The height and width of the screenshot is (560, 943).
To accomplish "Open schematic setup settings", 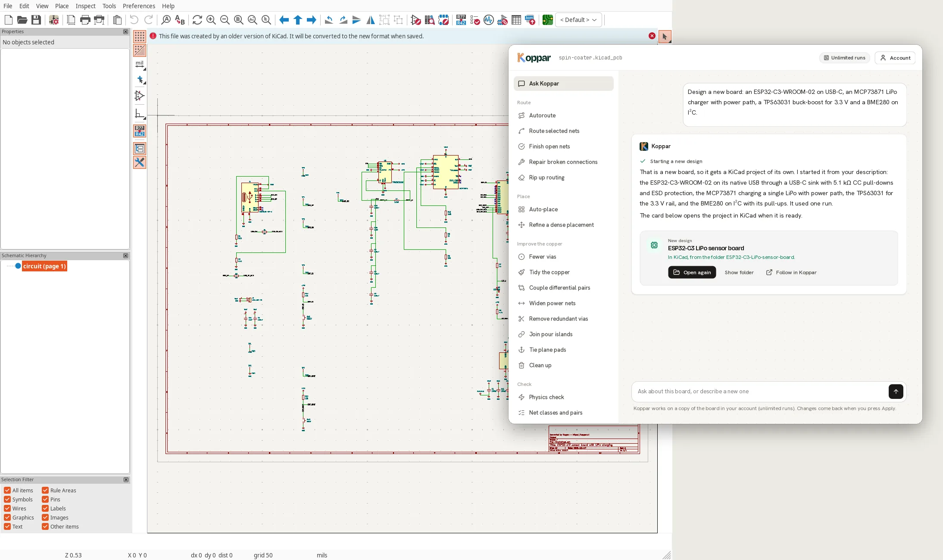I will [54, 20].
